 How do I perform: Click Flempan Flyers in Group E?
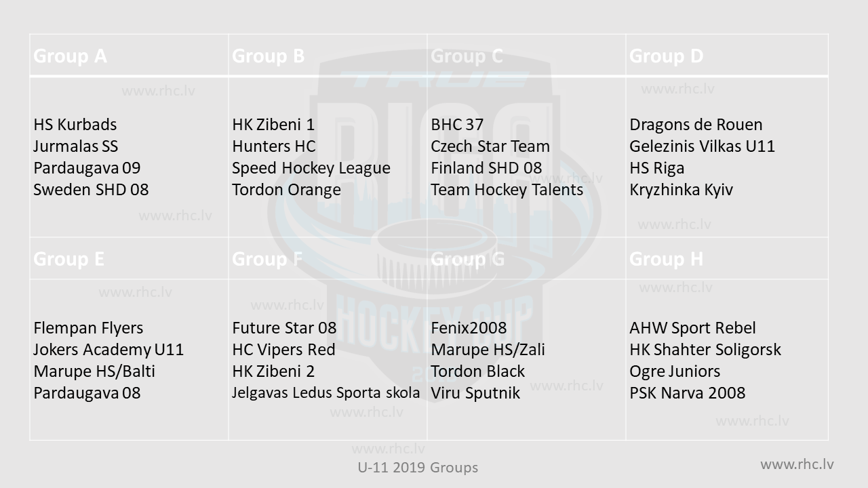point(88,328)
